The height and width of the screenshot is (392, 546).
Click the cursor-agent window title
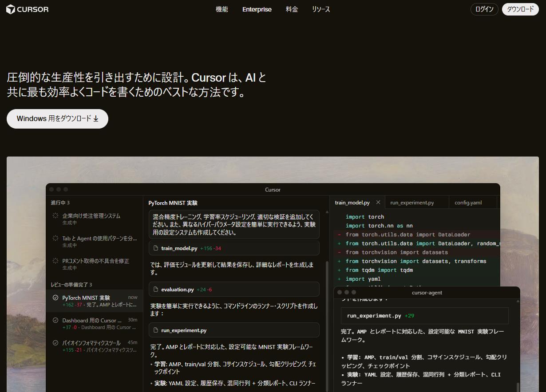click(x=427, y=293)
